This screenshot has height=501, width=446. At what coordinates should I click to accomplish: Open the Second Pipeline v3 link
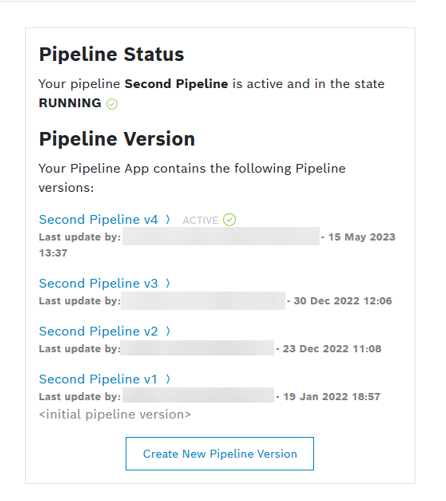click(98, 283)
